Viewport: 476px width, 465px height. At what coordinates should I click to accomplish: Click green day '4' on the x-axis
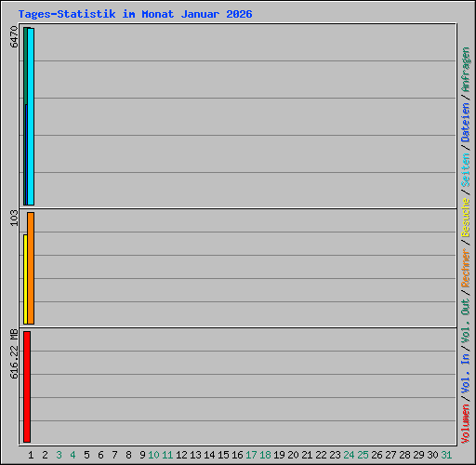point(73,455)
